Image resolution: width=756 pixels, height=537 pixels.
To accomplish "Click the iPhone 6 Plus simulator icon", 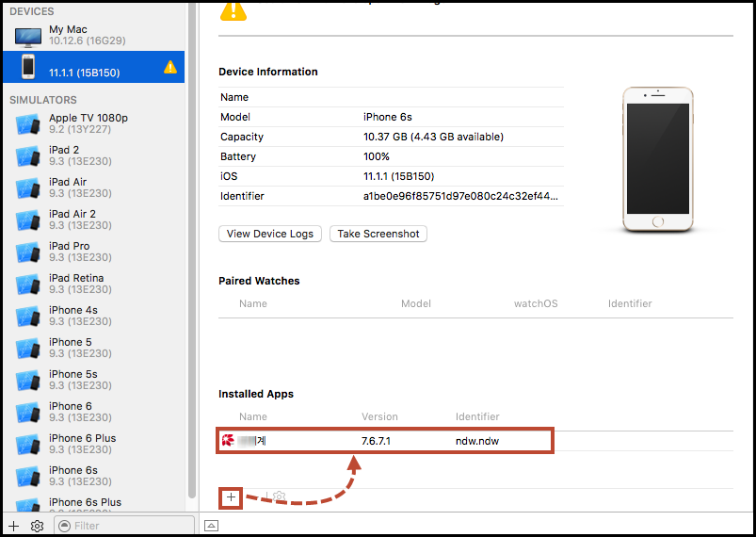I will click(x=28, y=444).
